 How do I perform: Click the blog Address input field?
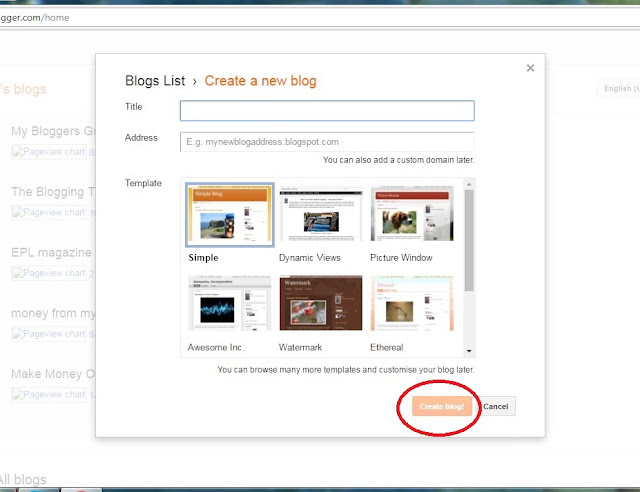pos(327,142)
